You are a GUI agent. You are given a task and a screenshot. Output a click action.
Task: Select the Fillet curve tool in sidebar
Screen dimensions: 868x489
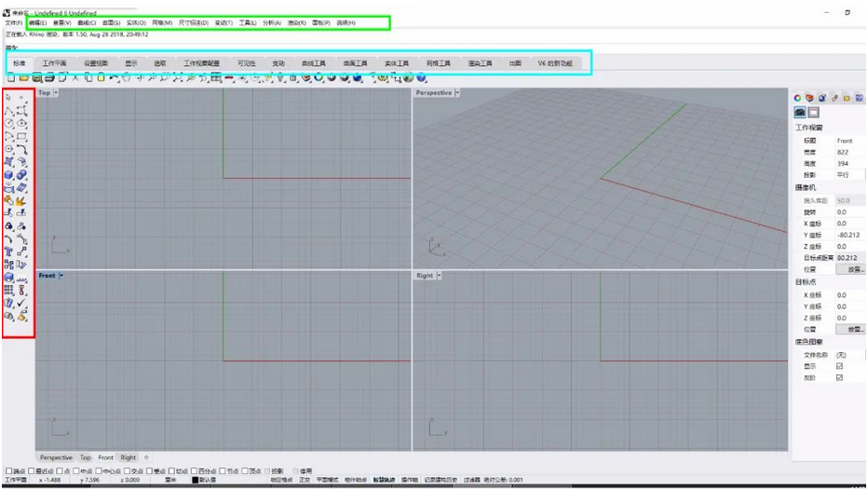pyautogui.click(x=21, y=149)
